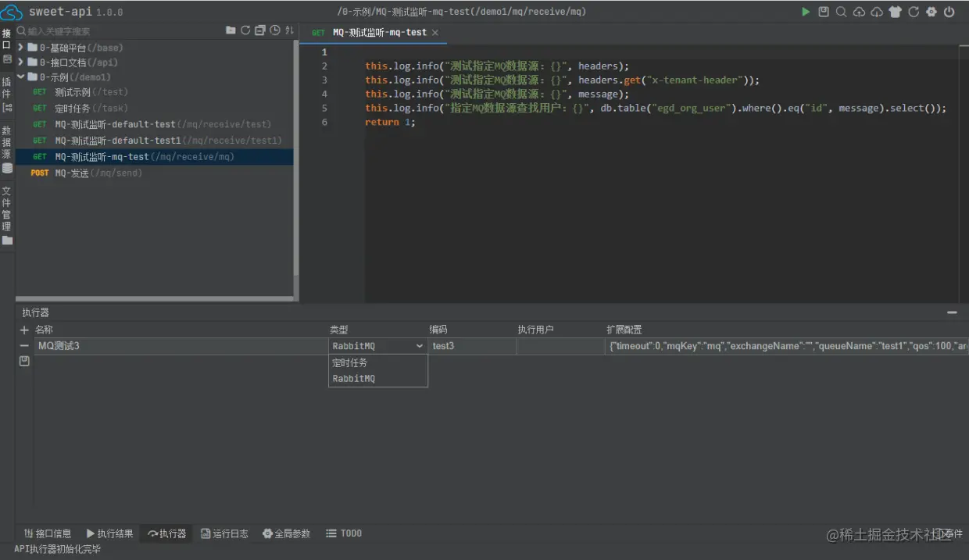This screenshot has width=969, height=560.
Task: Run the API with green play icon
Action: tap(806, 12)
